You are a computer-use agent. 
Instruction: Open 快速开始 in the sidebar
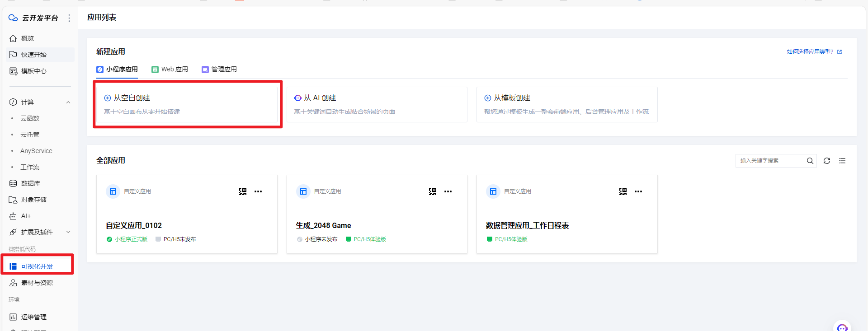(40, 55)
